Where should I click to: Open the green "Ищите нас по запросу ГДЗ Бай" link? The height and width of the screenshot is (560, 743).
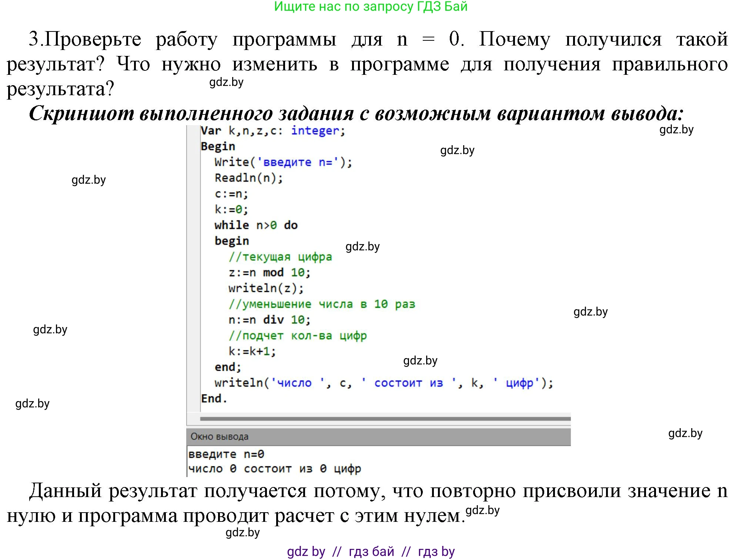370,7
